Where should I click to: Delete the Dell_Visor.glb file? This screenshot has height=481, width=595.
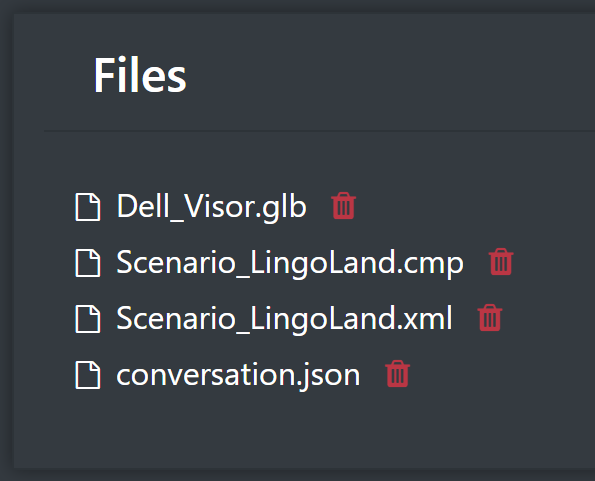click(343, 206)
